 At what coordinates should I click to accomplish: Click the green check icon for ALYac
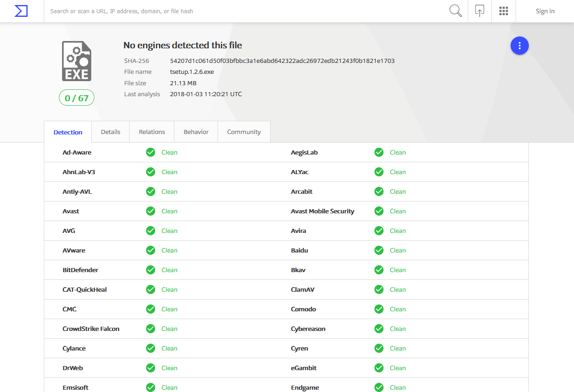pyautogui.click(x=379, y=172)
